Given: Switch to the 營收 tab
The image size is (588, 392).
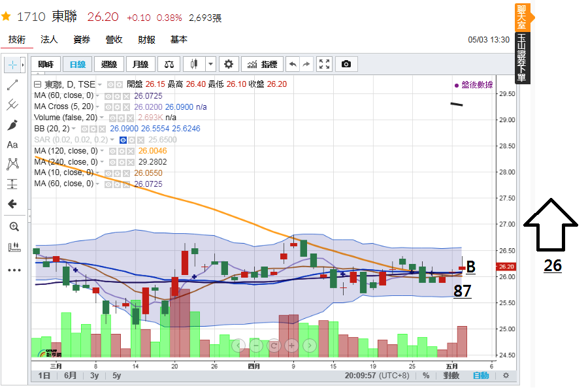Looking at the screenshot, I should [114, 39].
